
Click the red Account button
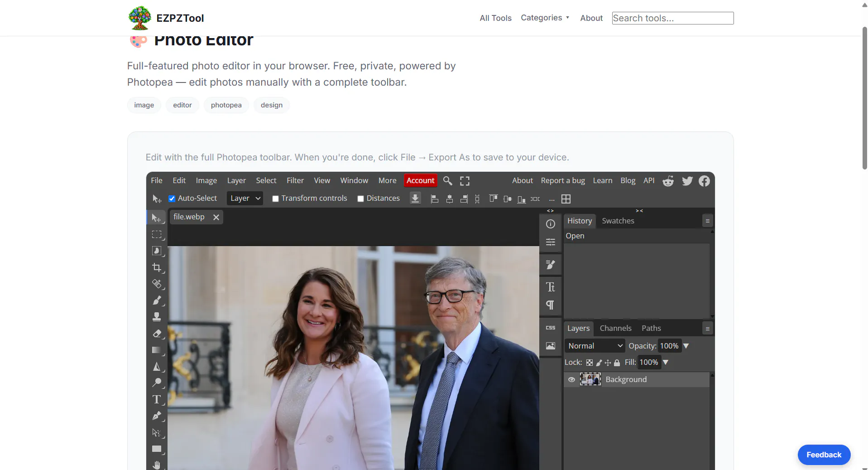[420, 180]
